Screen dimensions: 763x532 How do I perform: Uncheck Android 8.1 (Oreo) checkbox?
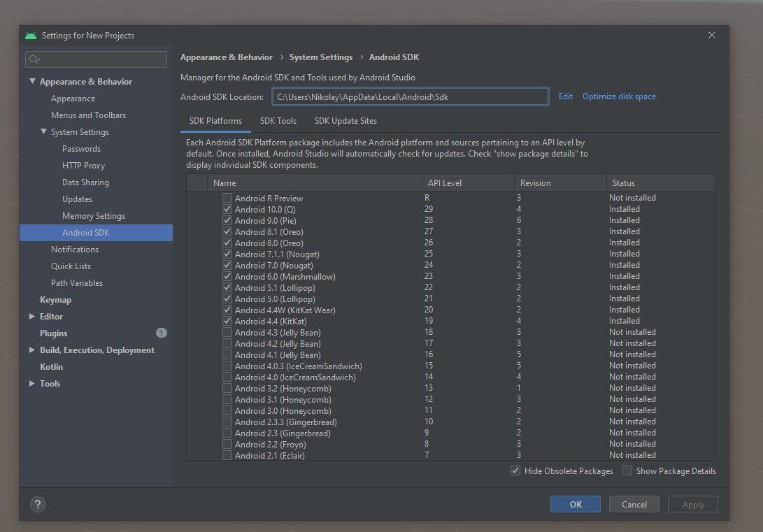click(x=227, y=231)
